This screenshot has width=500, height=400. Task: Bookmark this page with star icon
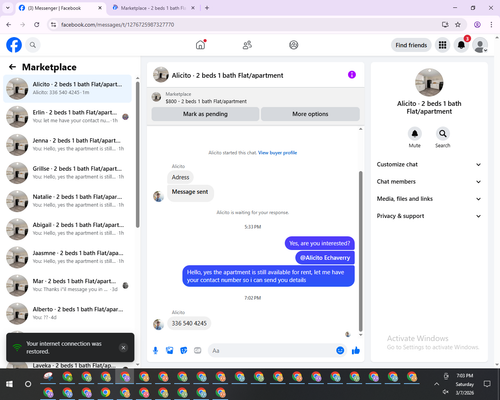pos(458,24)
